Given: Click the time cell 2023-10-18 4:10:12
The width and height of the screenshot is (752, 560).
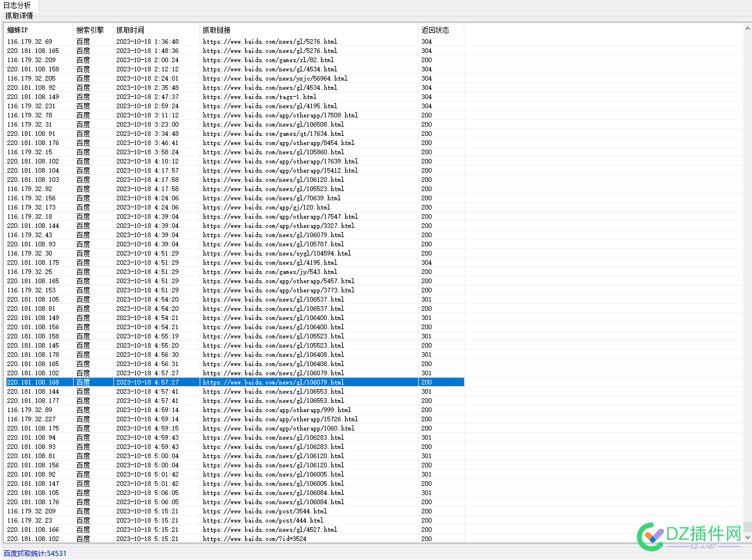Looking at the screenshot, I should point(147,161).
